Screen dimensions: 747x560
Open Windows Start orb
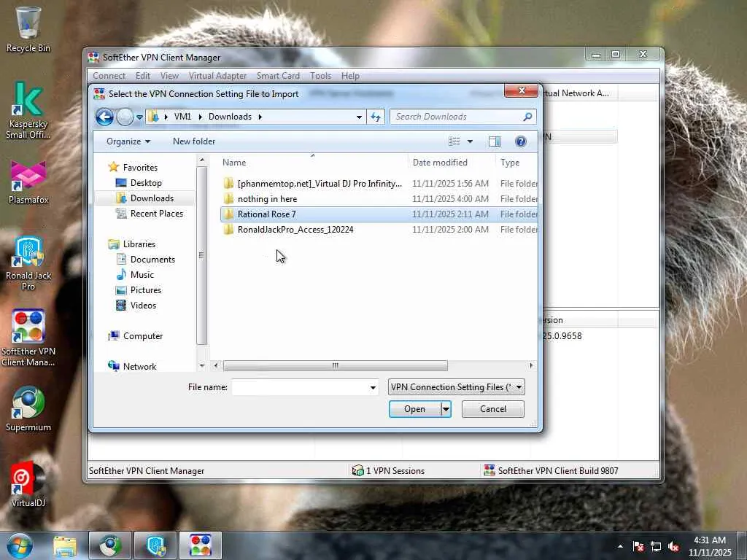(x=19, y=545)
